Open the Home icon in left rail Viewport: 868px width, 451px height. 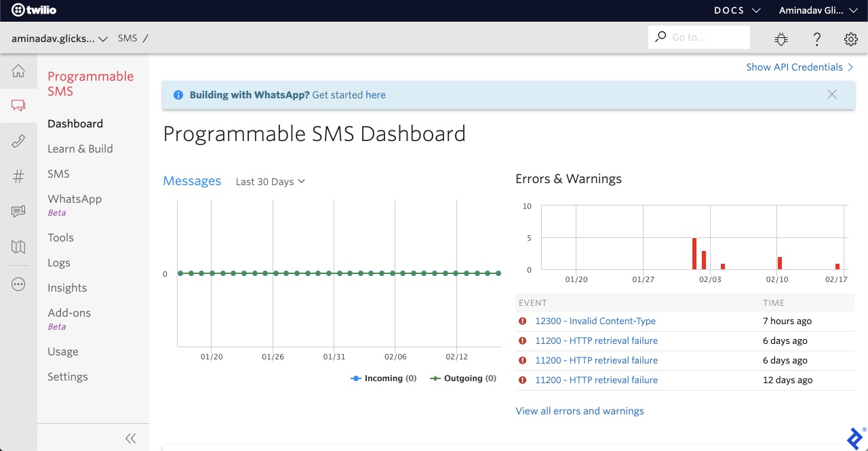click(x=18, y=71)
